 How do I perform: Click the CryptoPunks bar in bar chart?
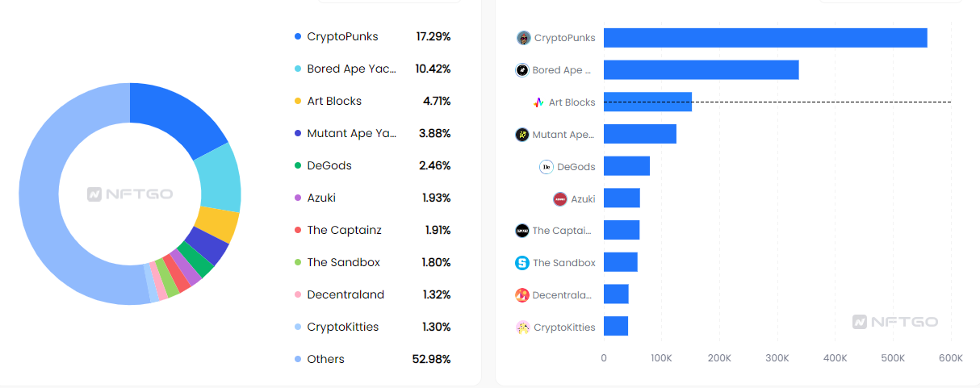tap(764, 38)
